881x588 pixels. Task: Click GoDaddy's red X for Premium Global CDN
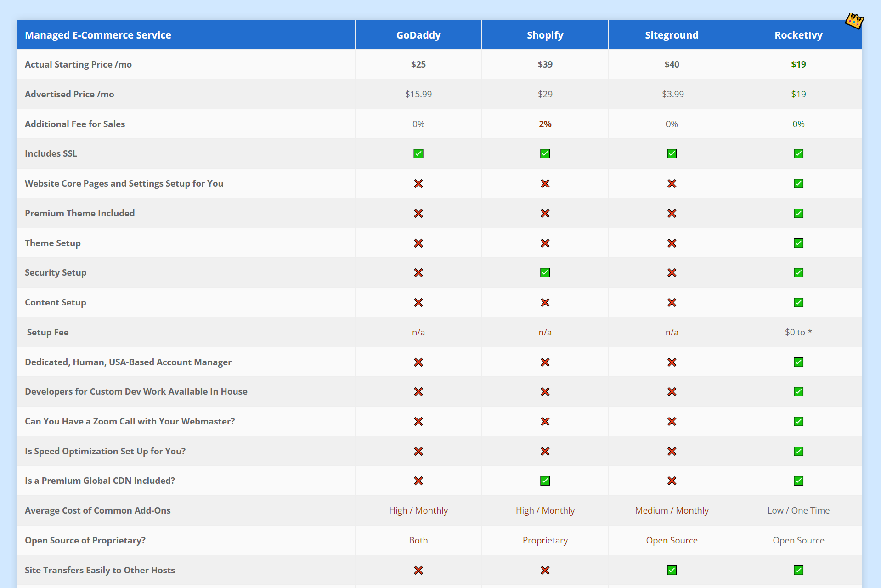(x=418, y=481)
